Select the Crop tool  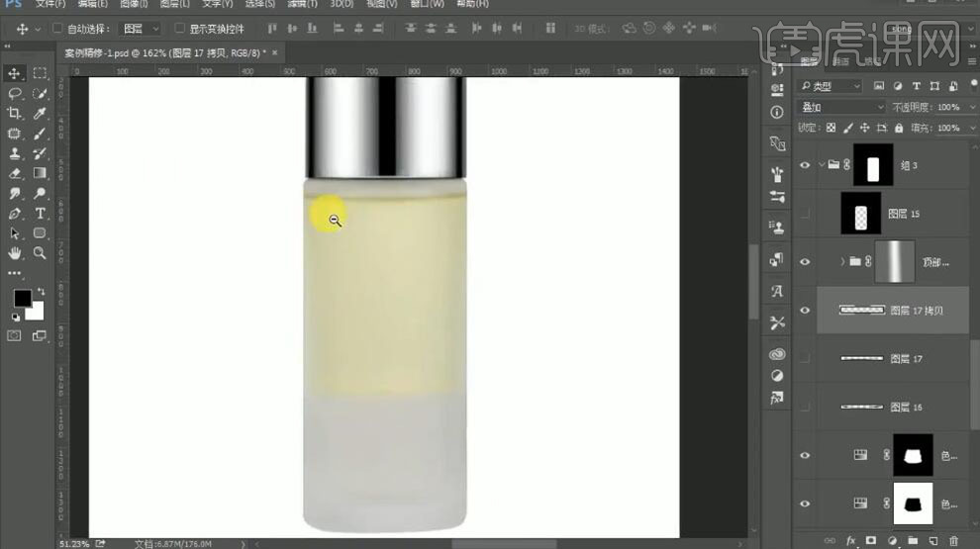(14, 114)
